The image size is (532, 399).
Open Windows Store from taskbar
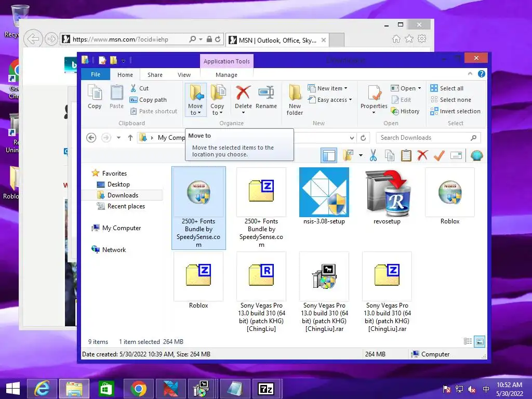tap(106, 389)
